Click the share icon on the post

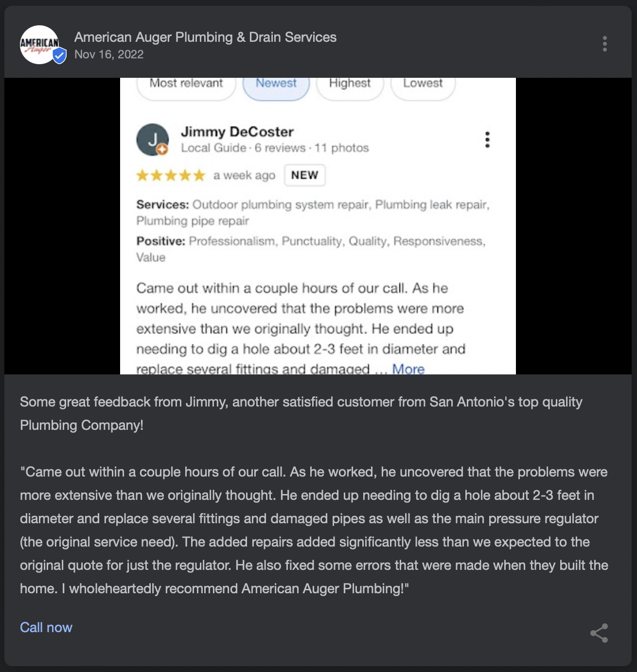599,633
